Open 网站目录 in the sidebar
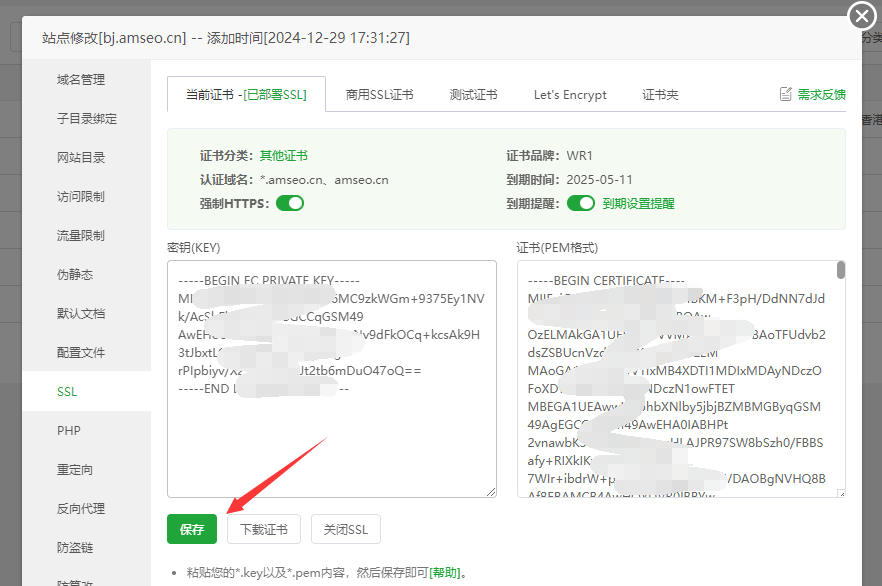Screen dimensions: 882x586 tap(81, 157)
